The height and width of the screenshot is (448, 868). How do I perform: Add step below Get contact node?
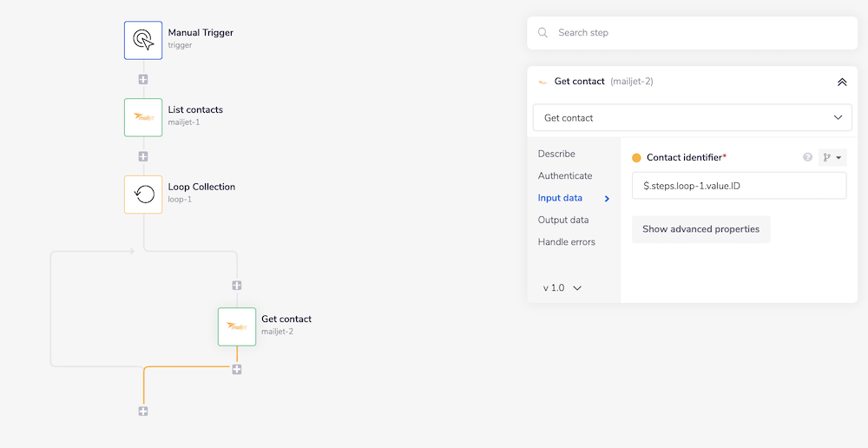(237, 369)
